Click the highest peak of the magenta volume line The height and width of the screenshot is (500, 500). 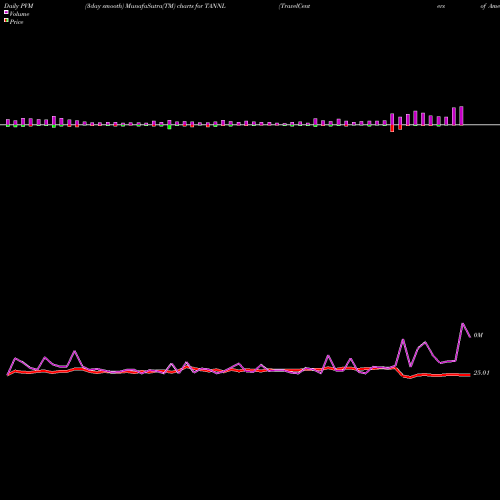tap(463, 324)
